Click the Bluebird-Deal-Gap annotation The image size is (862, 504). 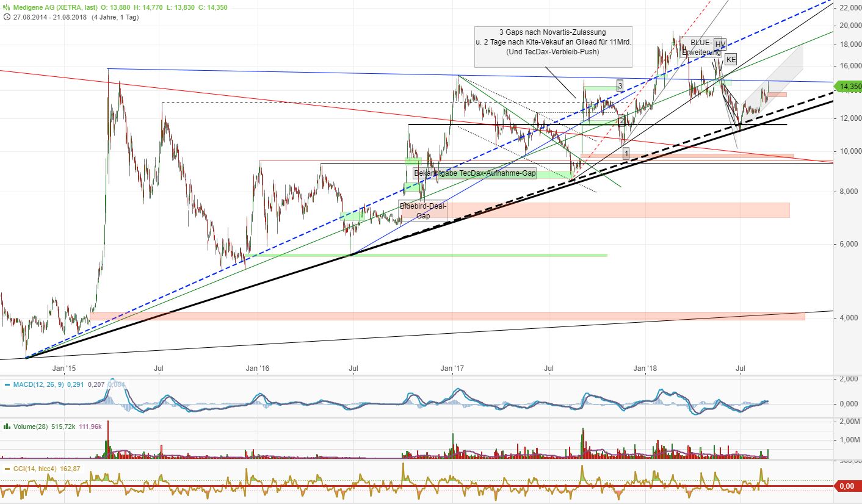click(421, 211)
